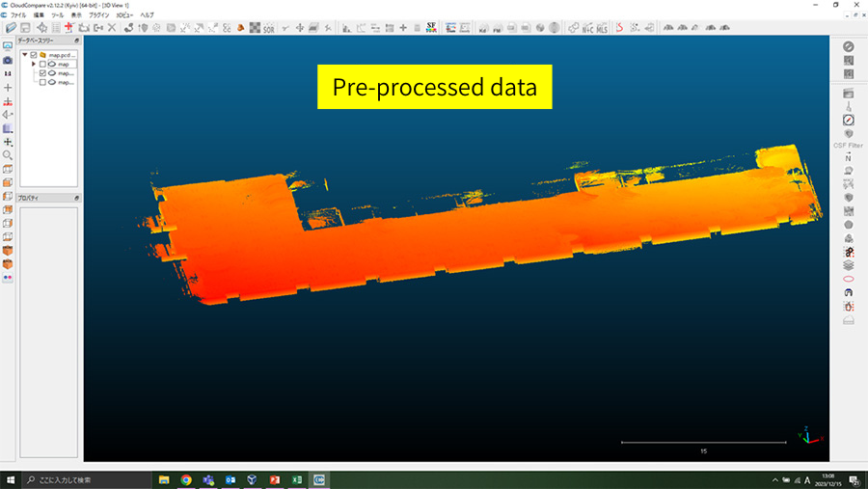Click the auto pick rotation center icon
The height and width of the screenshot is (489, 868).
tap(8, 101)
